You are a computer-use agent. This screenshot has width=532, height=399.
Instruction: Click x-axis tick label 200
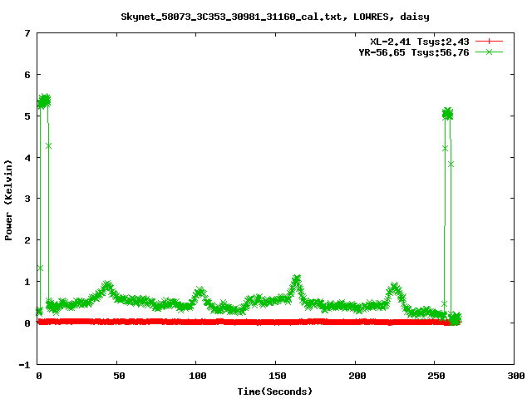357,376
